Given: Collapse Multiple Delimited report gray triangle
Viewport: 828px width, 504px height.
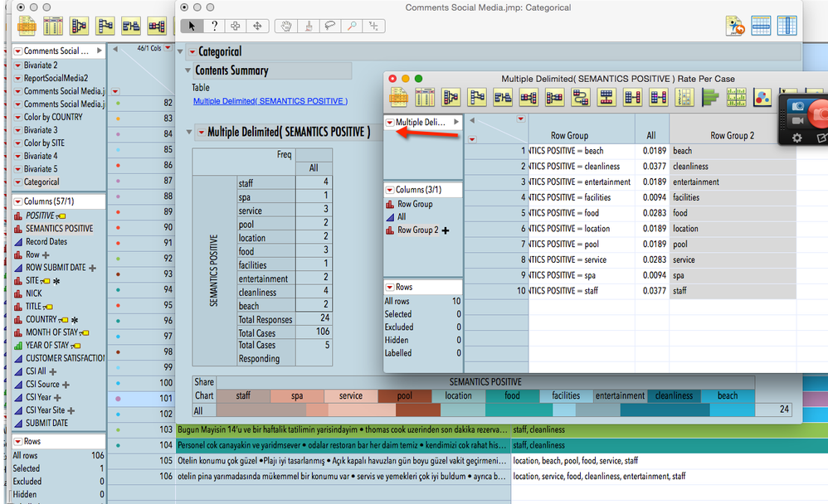Looking at the screenshot, I should (189, 132).
